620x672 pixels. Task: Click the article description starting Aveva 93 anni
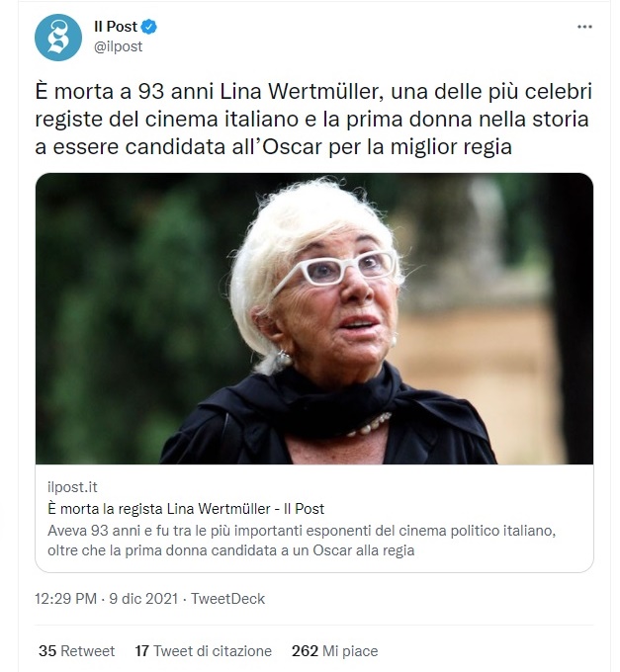click(x=302, y=541)
